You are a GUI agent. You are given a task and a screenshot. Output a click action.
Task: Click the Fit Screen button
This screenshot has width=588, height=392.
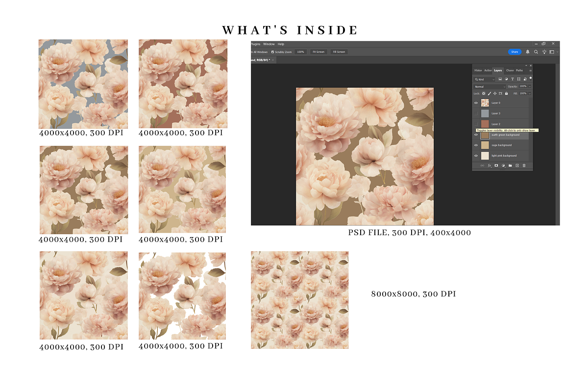click(318, 52)
